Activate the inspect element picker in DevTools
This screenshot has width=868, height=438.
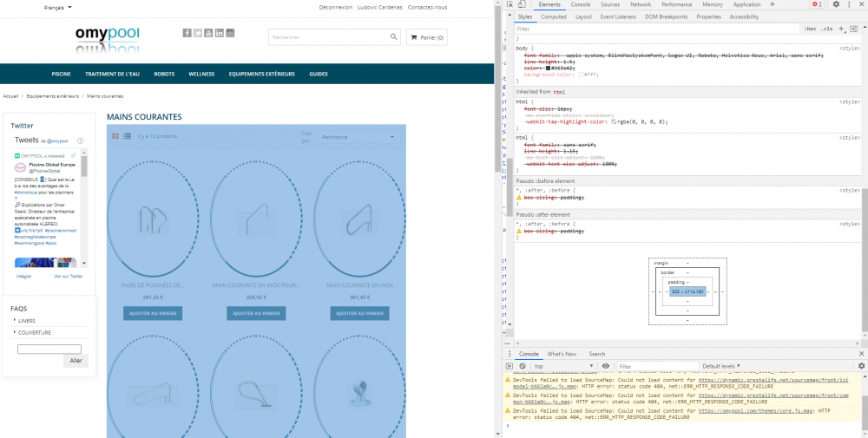(511, 4)
